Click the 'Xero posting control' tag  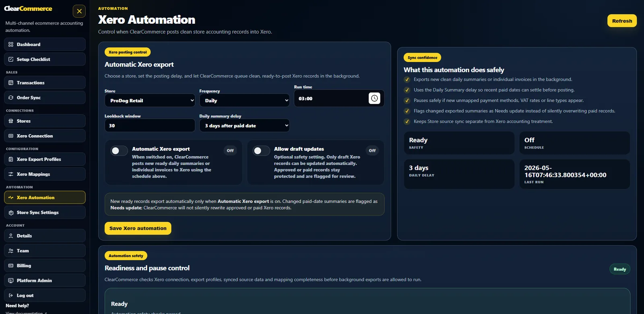[128, 52]
